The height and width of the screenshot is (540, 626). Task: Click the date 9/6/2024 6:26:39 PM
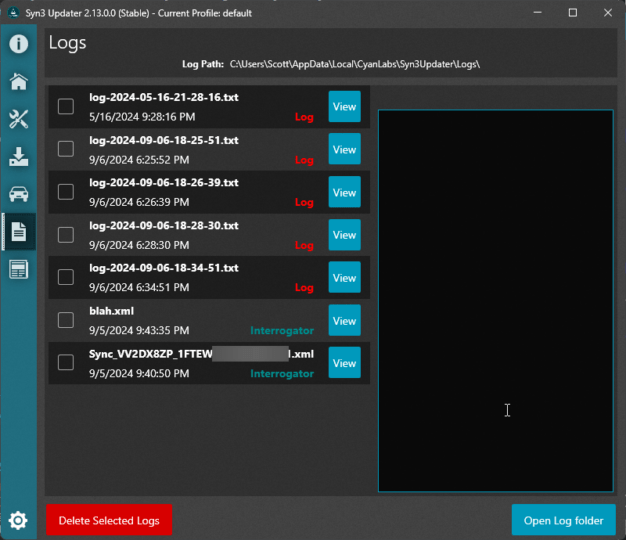pos(139,202)
